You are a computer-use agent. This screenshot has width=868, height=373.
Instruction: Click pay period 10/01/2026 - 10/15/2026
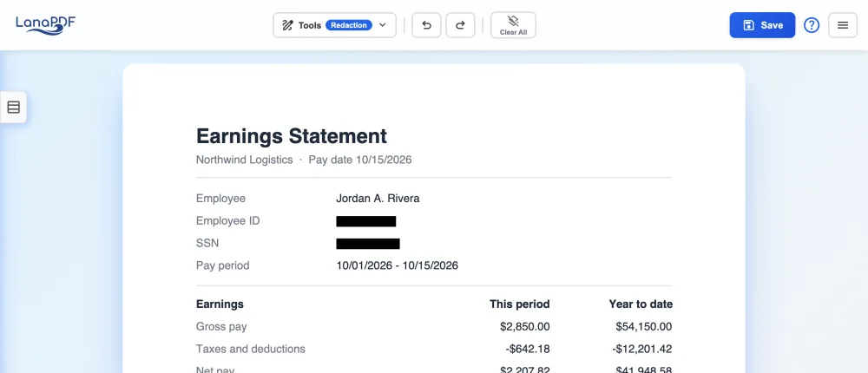coord(397,265)
